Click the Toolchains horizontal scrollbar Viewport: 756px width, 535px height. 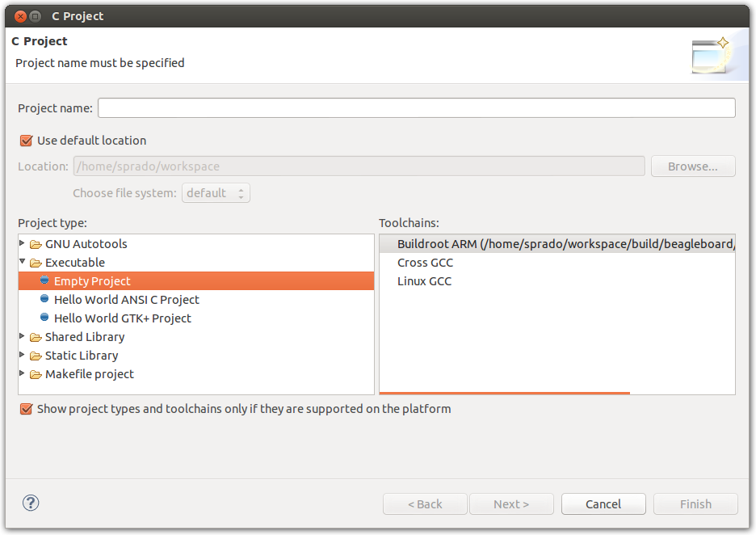point(504,394)
